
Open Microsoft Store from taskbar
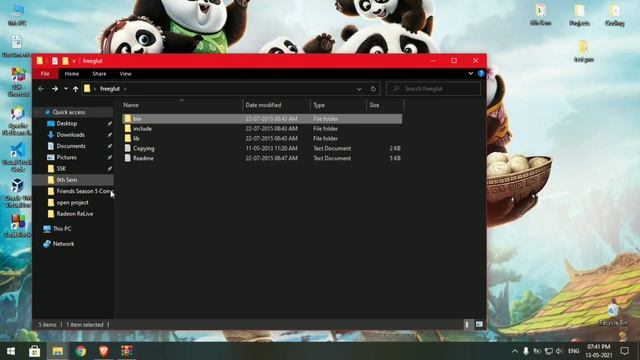click(x=34, y=351)
